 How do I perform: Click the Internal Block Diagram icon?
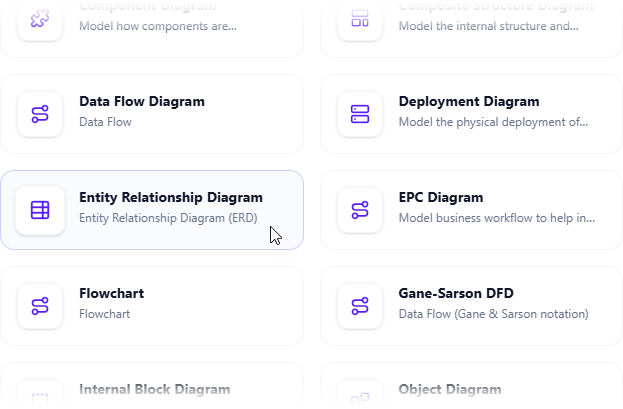(40, 397)
